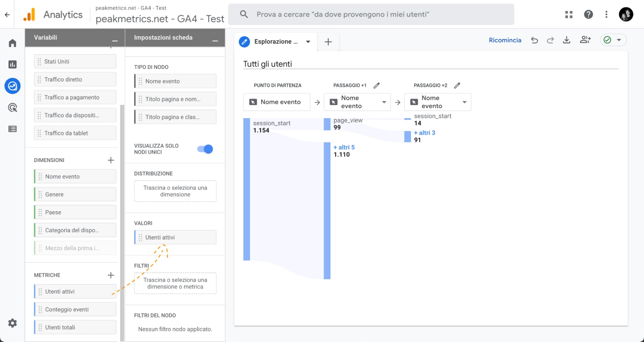Open the data quality status dropdown

click(613, 40)
